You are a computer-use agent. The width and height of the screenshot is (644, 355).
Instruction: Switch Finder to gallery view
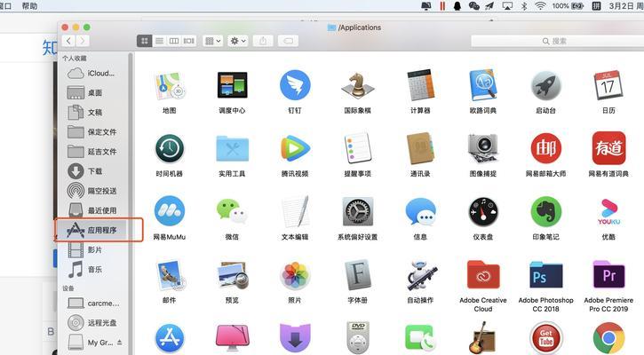tap(189, 41)
